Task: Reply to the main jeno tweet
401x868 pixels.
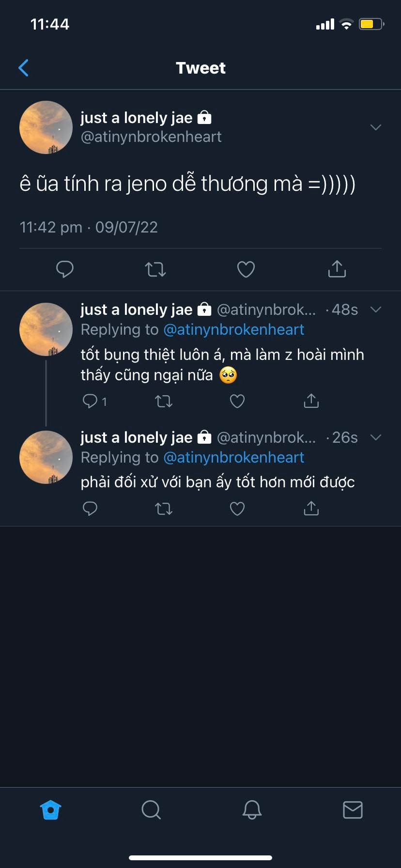Action: click(64, 269)
